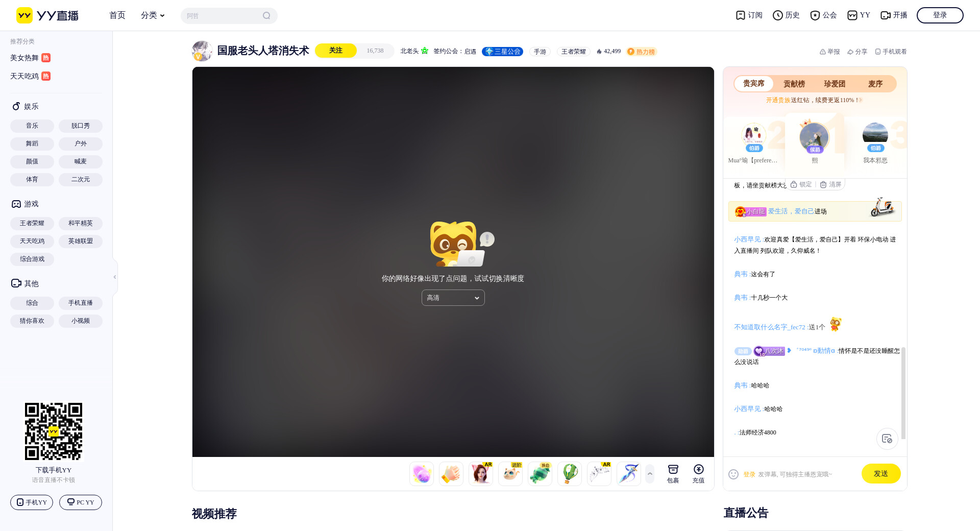The width and height of the screenshot is (980, 531).
Task: Expand the gift list arrow
Action: [650, 474]
